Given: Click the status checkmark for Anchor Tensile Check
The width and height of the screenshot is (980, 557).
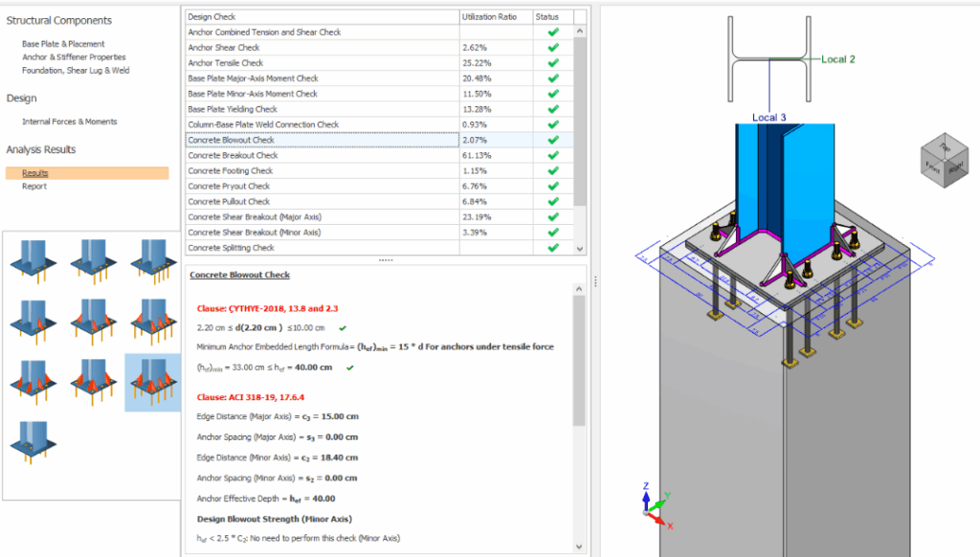Looking at the screenshot, I should [x=552, y=63].
